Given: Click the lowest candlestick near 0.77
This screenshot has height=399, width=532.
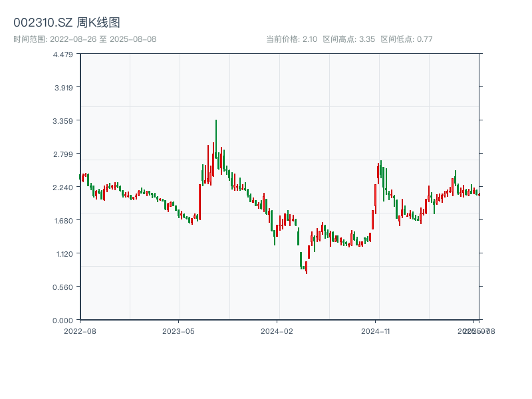Looking at the screenshot, I should pos(307,267).
